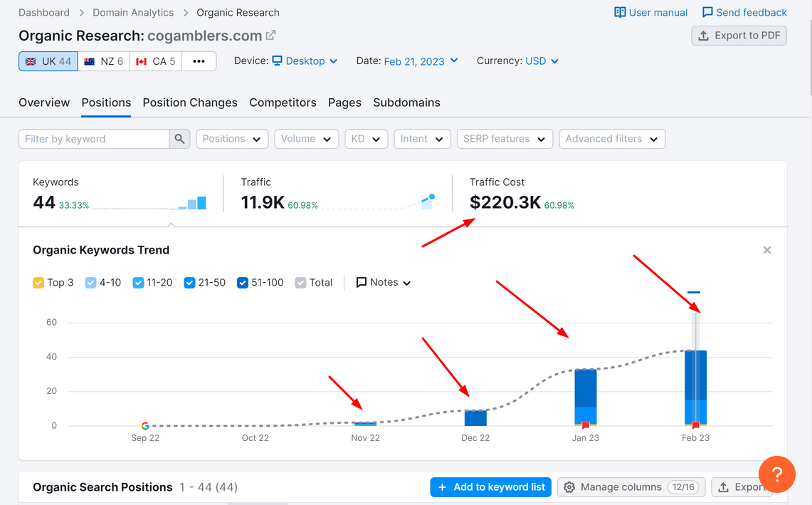Click the red note flag on Jan 23
The height and width of the screenshot is (505, 812).
(586, 425)
